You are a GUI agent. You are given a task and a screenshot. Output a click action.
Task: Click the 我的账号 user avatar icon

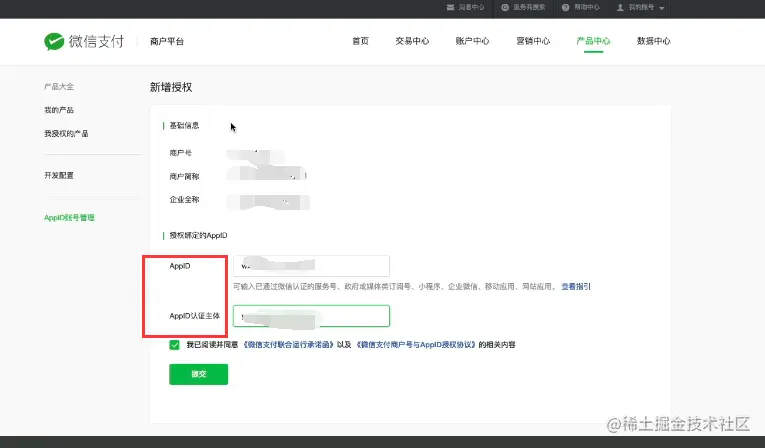pos(620,7)
